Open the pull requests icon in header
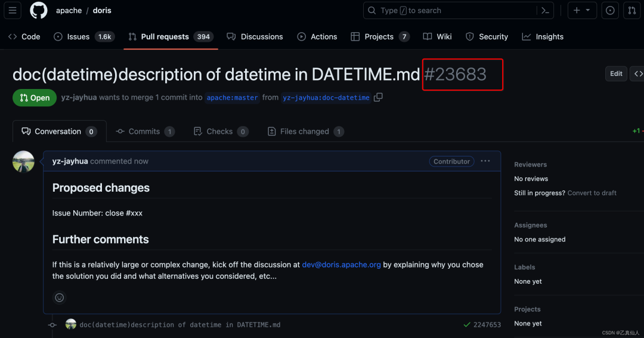This screenshot has width=644, height=338. tap(631, 10)
